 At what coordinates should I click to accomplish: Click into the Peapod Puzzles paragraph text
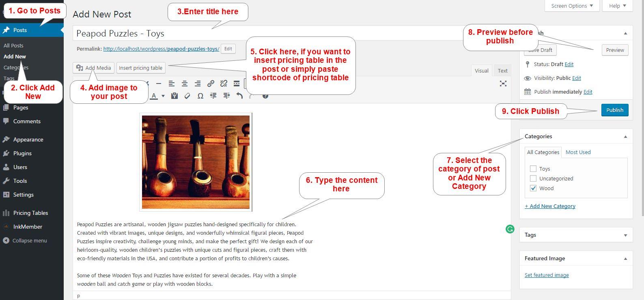tap(195, 241)
